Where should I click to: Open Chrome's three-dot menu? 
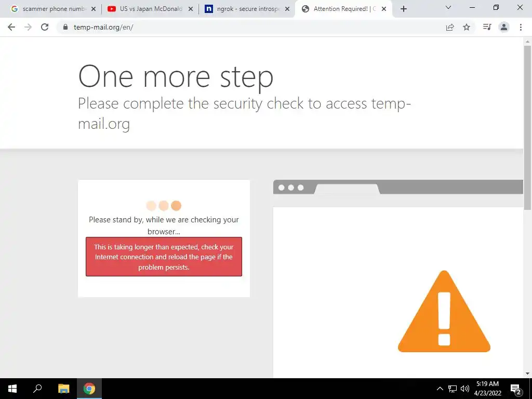[x=521, y=27]
